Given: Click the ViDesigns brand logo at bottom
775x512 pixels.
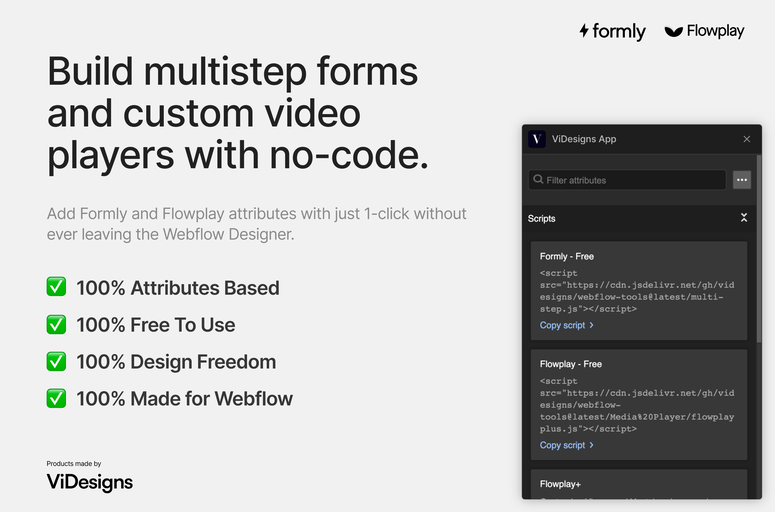Looking at the screenshot, I should click(x=89, y=482).
